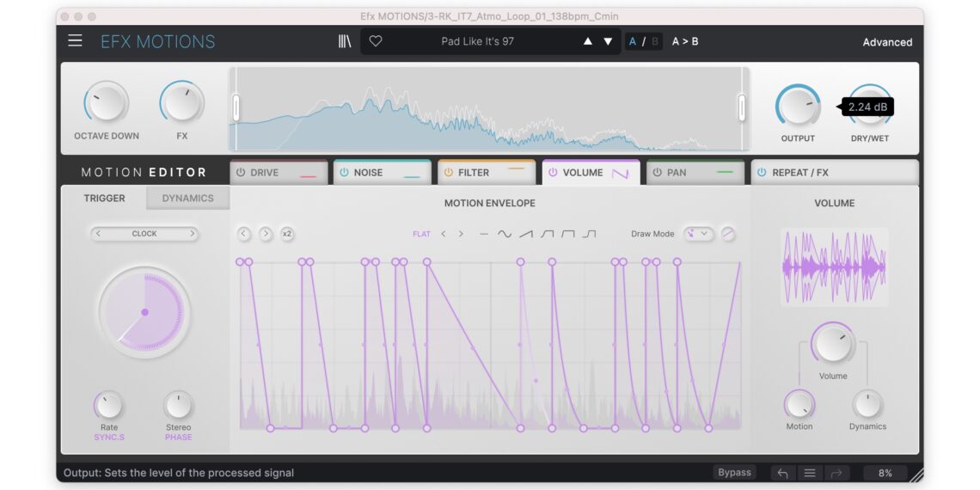The height and width of the screenshot is (490, 980).
Task: Toggle the Bypass button
Action: [x=734, y=473]
